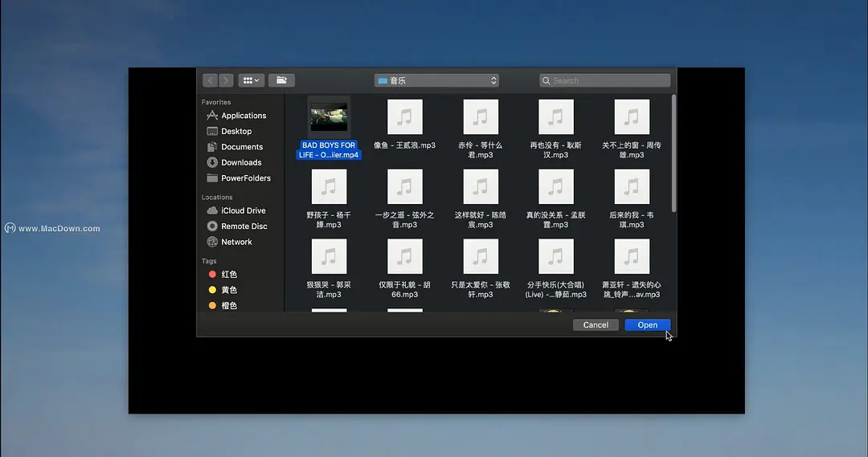Click the new folder toolbar icon
Viewport: 868px width, 457px height.
[x=281, y=80]
